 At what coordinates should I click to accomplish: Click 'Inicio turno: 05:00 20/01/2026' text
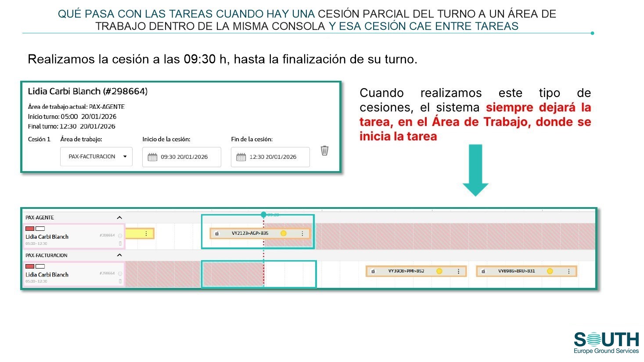(x=72, y=117)
